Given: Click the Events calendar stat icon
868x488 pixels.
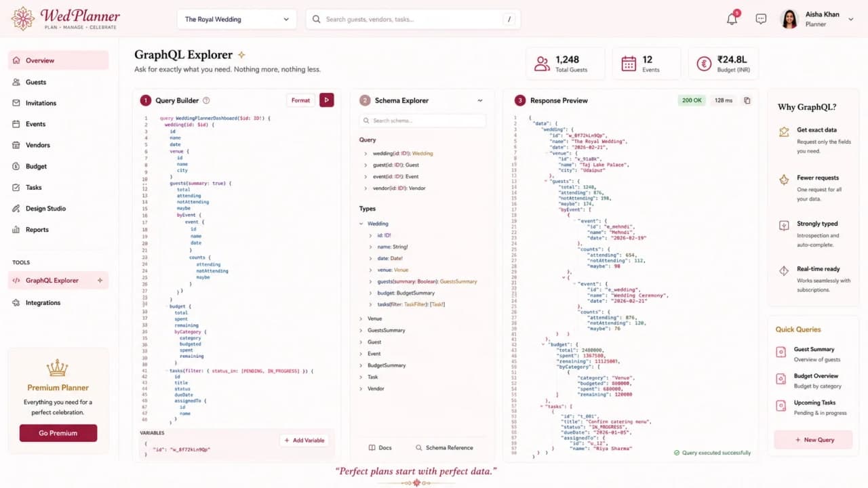Looking at the screenshot, I should 629,64.
